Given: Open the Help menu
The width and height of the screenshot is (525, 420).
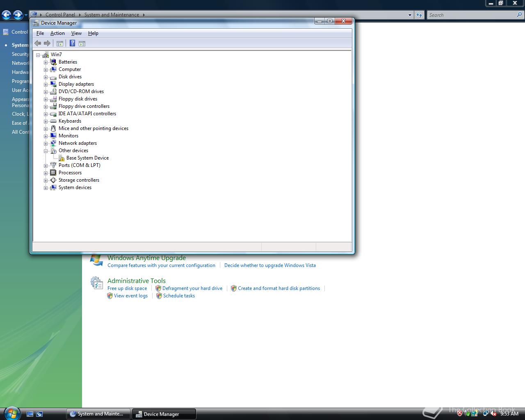Looking at the screenshot, I should click(x=93, y=33).
